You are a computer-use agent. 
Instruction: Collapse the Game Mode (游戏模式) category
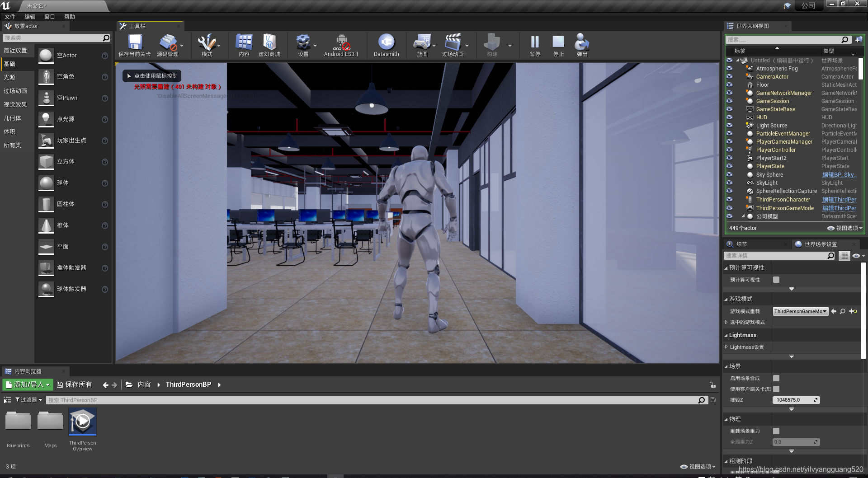(726, 299)
